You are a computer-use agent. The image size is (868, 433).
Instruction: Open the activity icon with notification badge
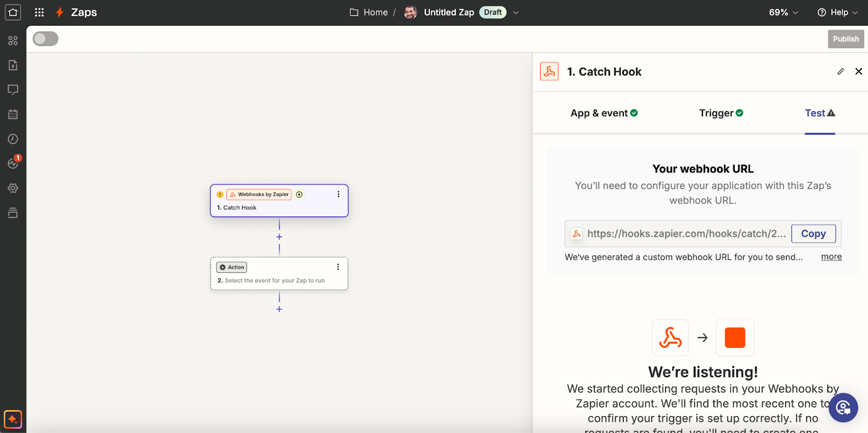[13, 163]
